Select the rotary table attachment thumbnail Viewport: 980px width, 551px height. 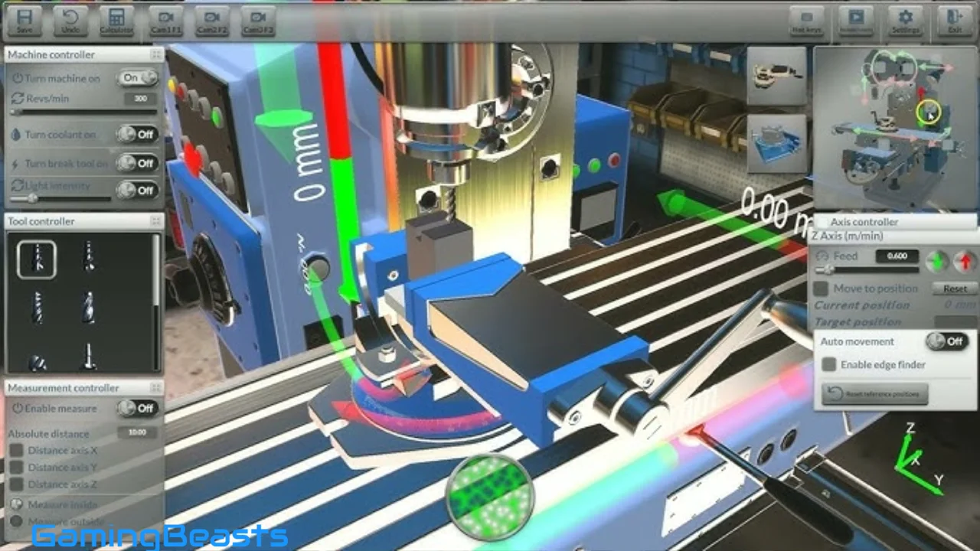tap(777, 76)
